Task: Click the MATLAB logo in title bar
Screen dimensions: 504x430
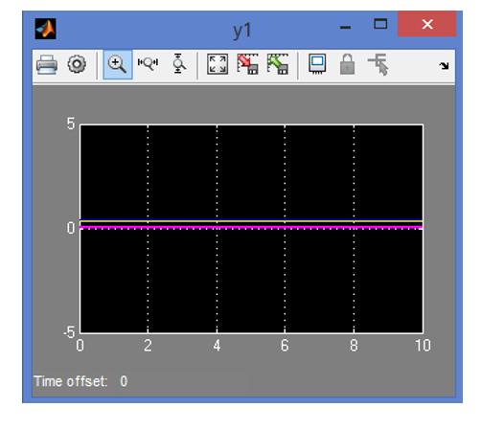Action: 45,29
